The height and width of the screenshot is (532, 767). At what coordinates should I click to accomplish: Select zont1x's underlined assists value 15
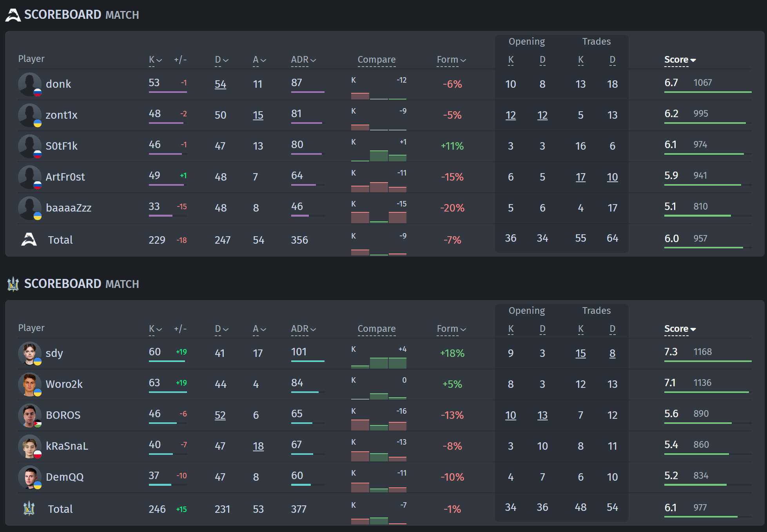tap(258, 115)
